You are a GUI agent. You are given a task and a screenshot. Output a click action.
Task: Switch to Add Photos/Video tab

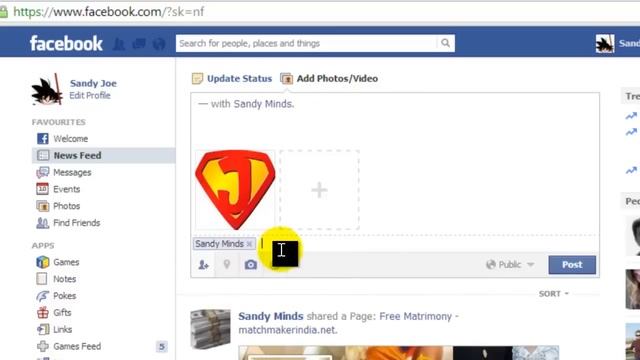[329, 78]
